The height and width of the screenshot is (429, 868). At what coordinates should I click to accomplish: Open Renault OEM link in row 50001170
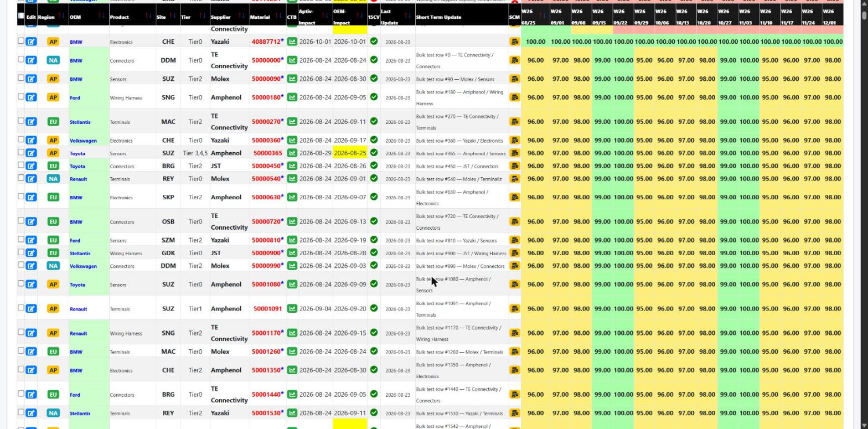(78, 333)
